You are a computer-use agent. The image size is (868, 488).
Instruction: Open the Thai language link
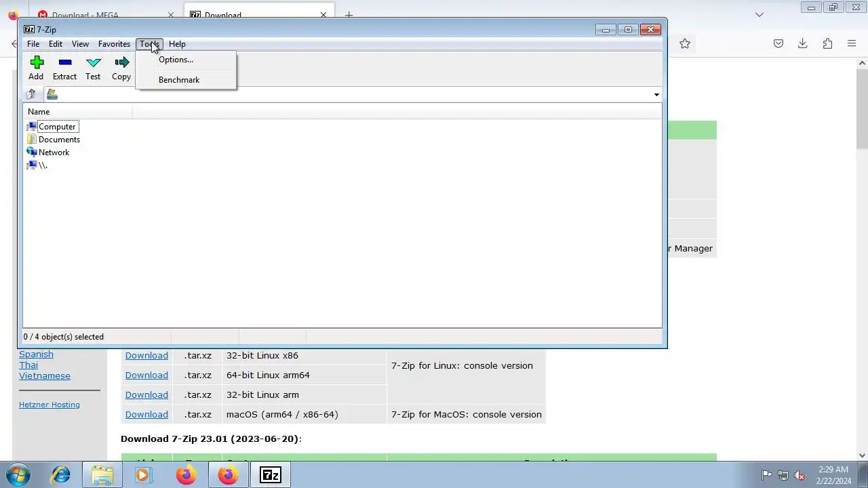tap(28, 365)
